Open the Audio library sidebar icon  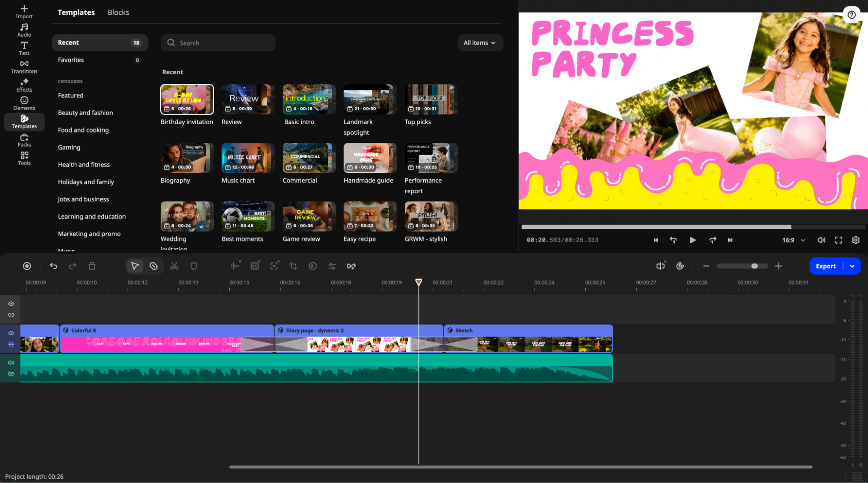pos(24,30)
